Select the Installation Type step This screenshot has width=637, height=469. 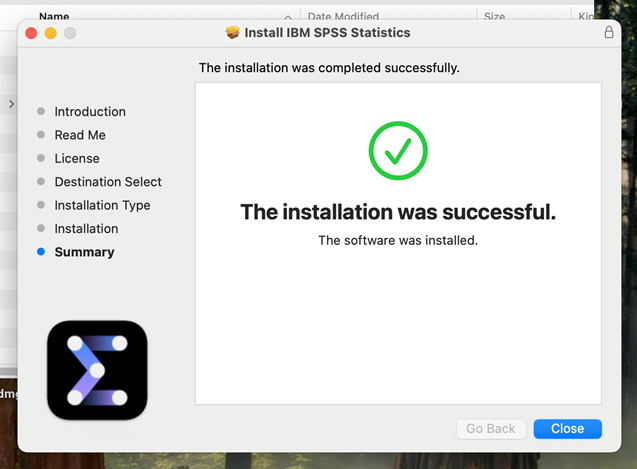click(x=102, y=205)
